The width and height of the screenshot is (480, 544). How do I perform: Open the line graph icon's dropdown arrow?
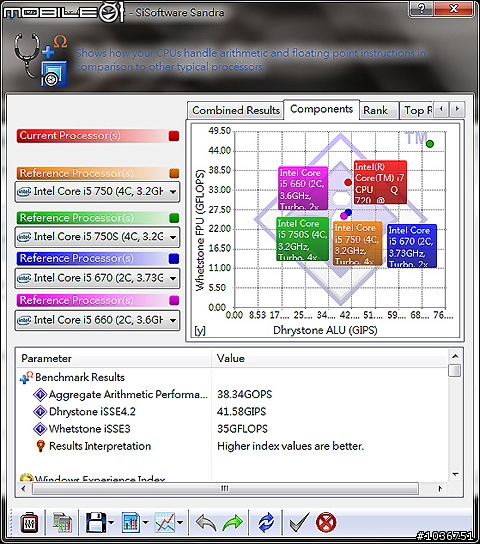[x=180, y=522]
